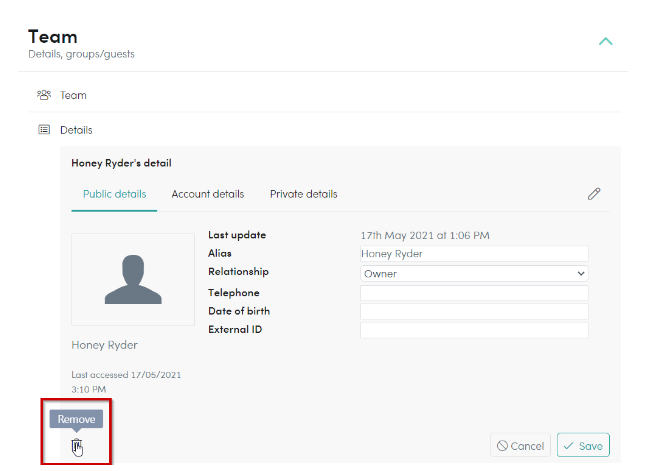Image resolution: width=646 pixels, height=471 pixels.
Task: Click the Team section heading
Action: pos(53,37)
